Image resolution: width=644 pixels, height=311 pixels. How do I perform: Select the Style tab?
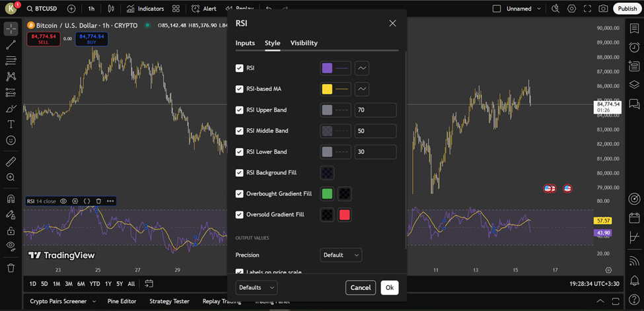273,43
